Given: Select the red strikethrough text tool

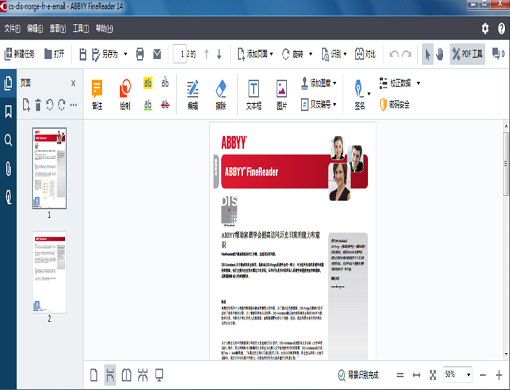Looking at the screenshot, I should (165, 105).
